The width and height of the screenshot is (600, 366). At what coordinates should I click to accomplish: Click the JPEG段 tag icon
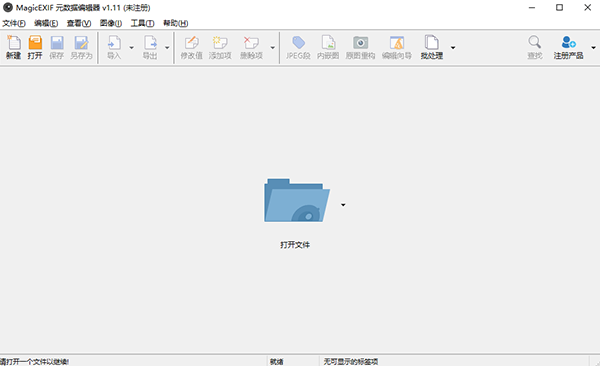[298, 47]
